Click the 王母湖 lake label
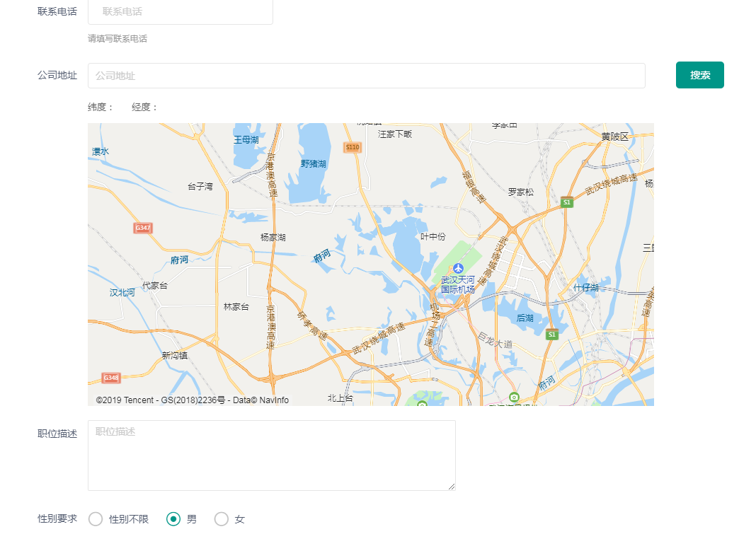Screen dimensions: 756x534 pos(246,140)
